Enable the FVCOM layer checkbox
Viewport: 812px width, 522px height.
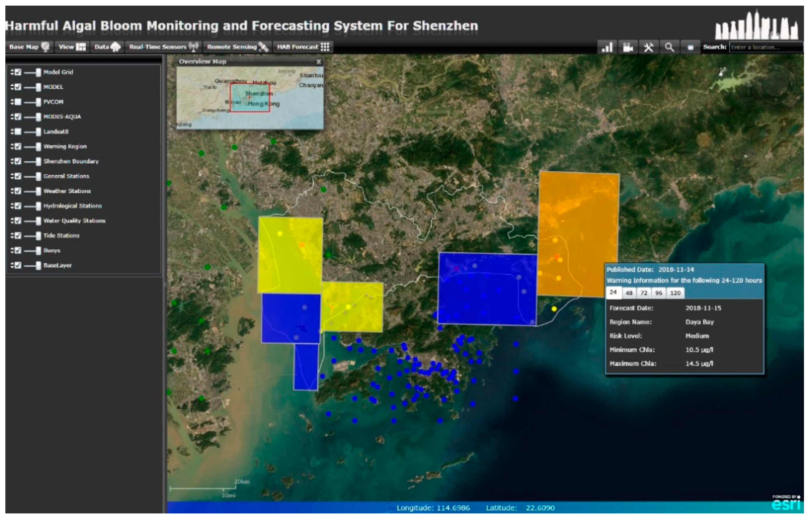(18, 102)
